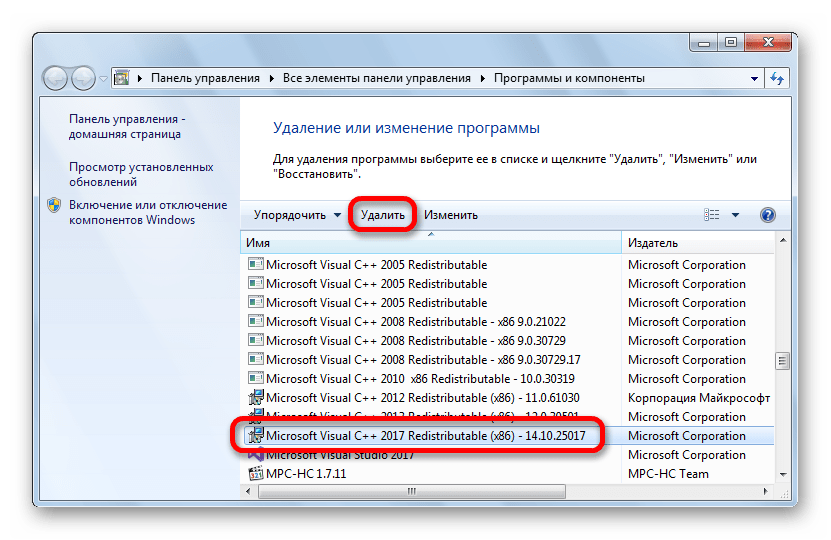The image size is (831, 540).
Task: Sort by the 'Имя' column header
Action: (x=431, y=243)
